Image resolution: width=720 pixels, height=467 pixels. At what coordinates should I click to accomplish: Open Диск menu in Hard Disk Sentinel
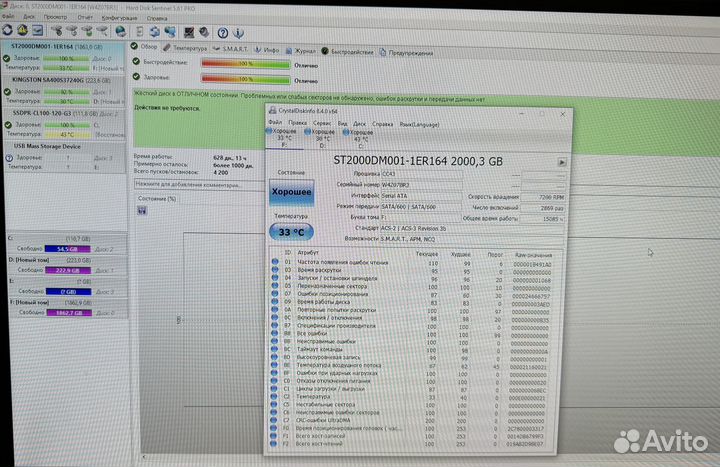coord(29,17)
